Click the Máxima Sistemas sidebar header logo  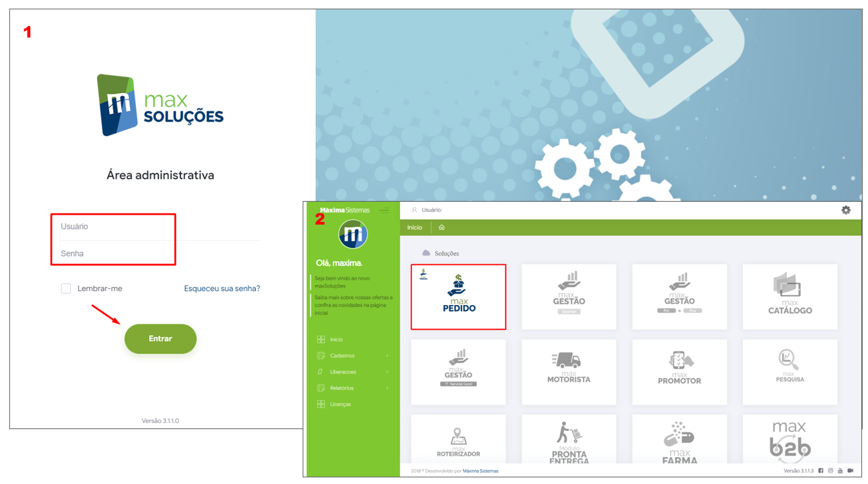point(344,210)
